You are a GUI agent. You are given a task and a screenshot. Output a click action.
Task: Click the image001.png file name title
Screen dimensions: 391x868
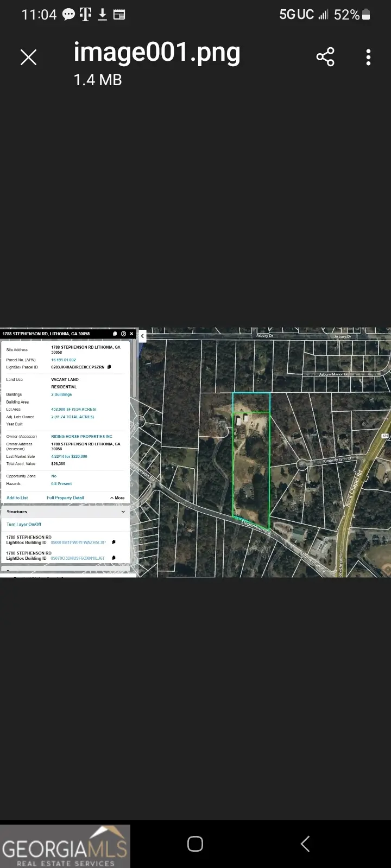157,53
